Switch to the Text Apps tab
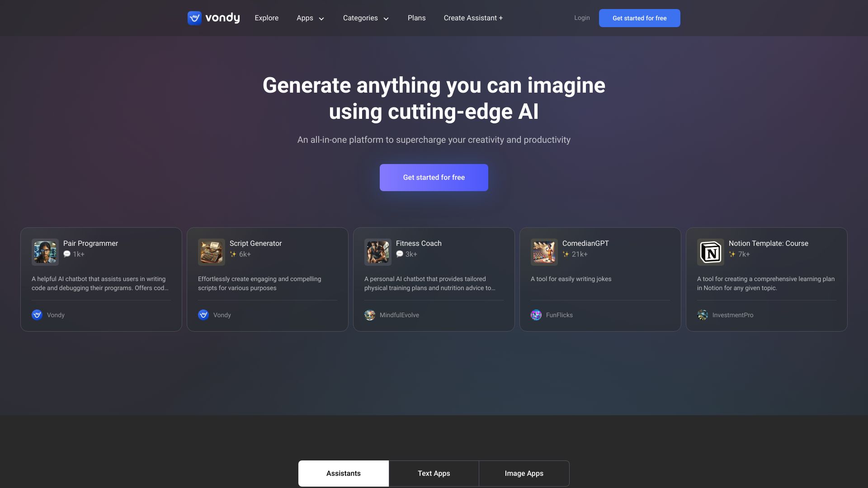The height and width of the screenshot is (488, 868). 434,473
